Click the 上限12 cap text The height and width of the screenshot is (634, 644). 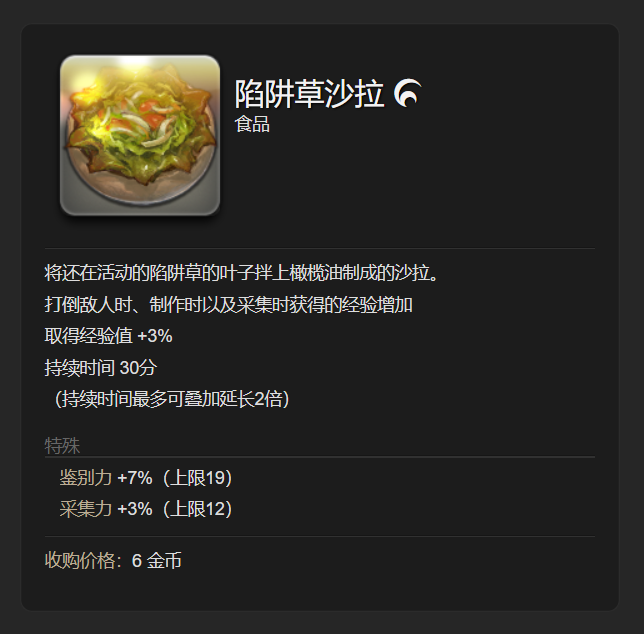tap(198, 509)
